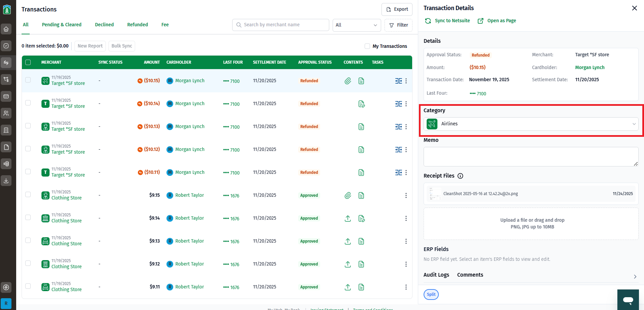This screenshot has width=644, height=310.
Task: Open the Category Airlines dropdown
Action: pos(531,124)
